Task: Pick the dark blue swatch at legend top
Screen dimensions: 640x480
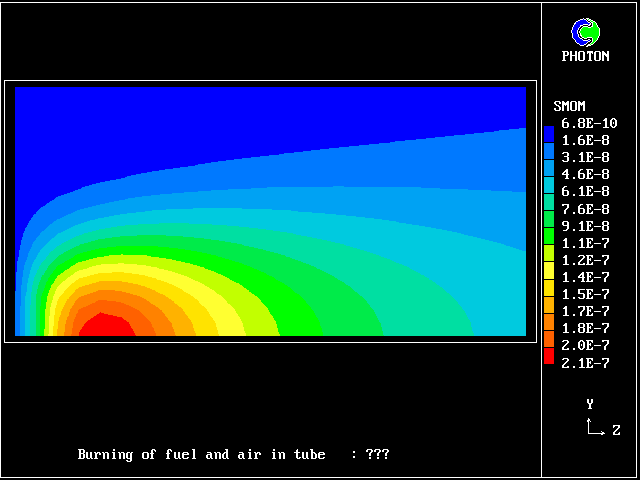Action: pos(548,132)
